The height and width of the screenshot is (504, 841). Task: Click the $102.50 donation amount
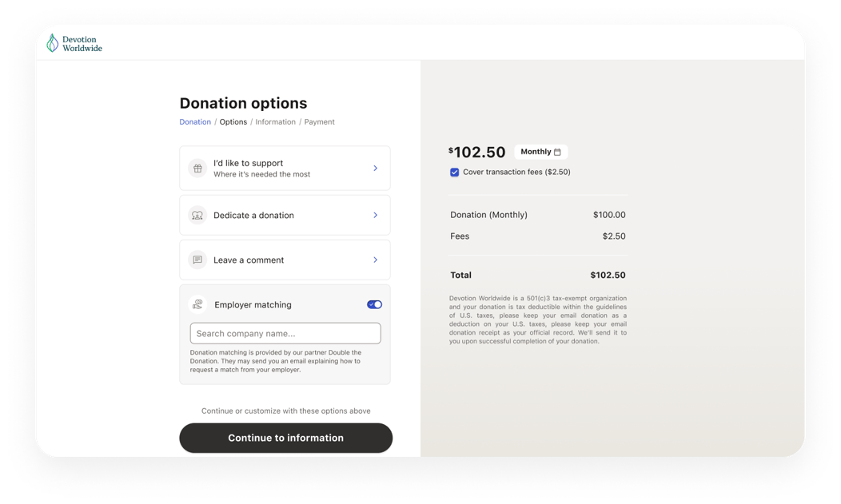477,151
